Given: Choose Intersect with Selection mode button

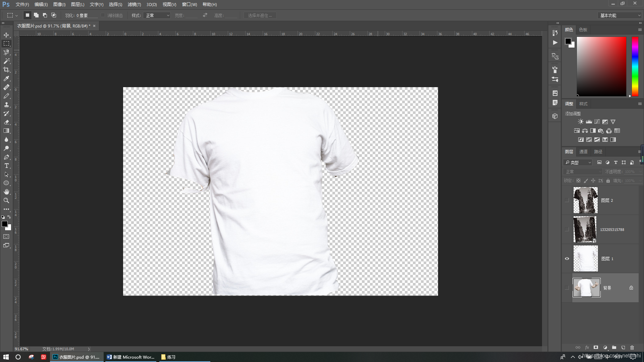Looking at the screenshot, I should (x=54, y=15).
